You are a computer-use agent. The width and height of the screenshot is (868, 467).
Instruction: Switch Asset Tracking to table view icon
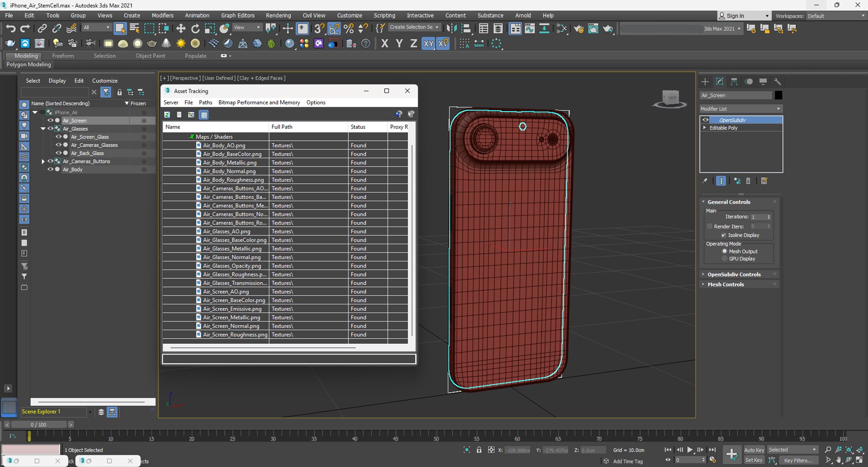click(x=204, y=115)
